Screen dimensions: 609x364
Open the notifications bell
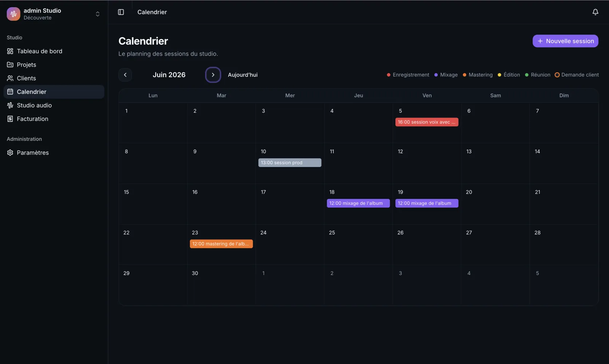(x=595, y=12)
